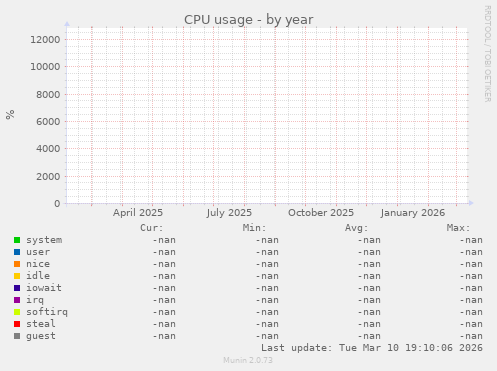
Task: Click the 'Last update' timestamp text
Action: [x=372, y=348]
